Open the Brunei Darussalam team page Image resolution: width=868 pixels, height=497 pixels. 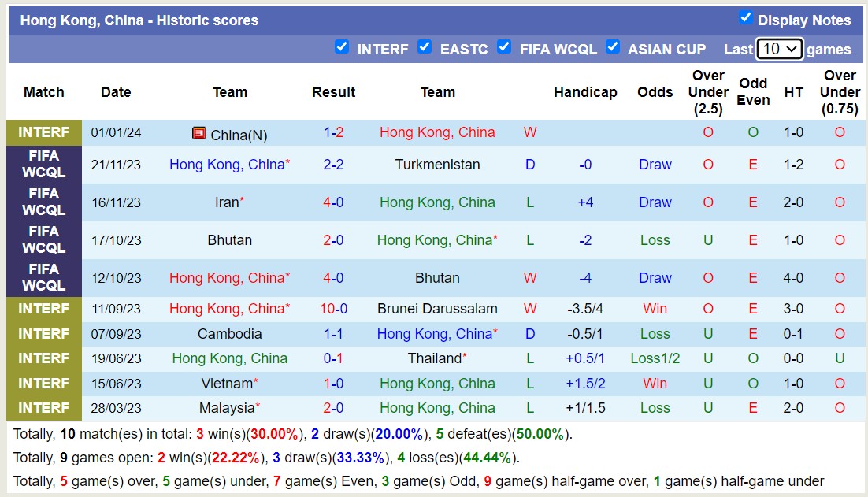coord(437,309)
